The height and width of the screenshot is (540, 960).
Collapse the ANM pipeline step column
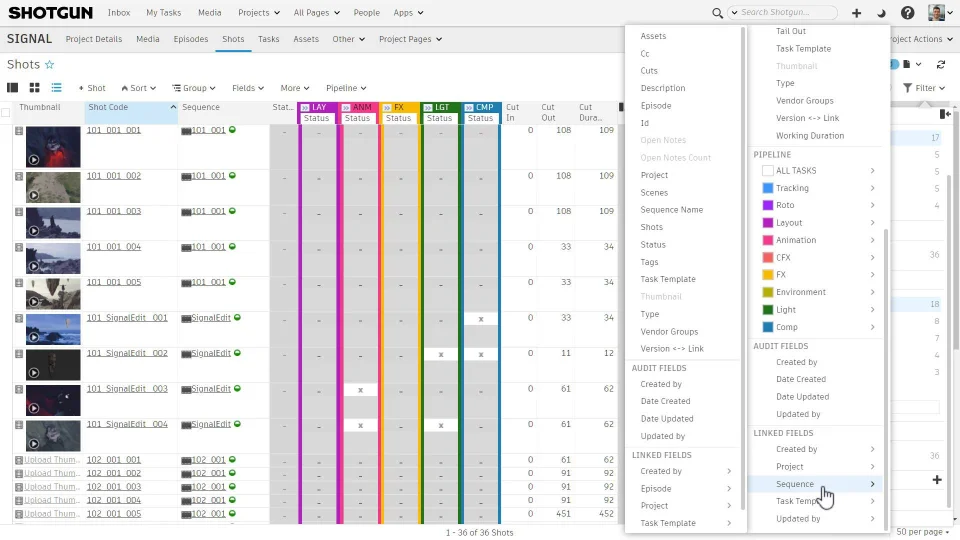pyautogui.click(x=346, y=107)
